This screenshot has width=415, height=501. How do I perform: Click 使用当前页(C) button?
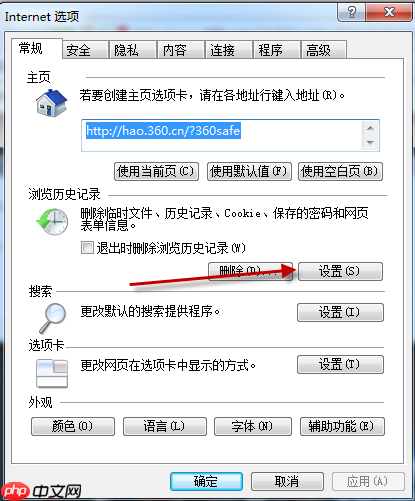(x=156, y=171)
